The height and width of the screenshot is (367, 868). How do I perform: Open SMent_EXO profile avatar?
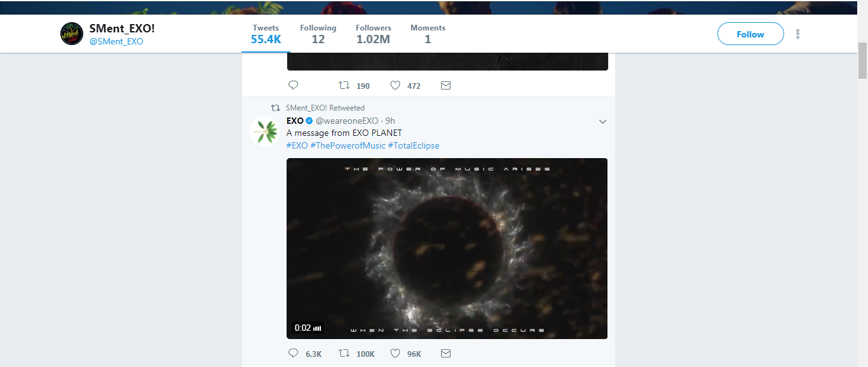click(x=72, y=34)
